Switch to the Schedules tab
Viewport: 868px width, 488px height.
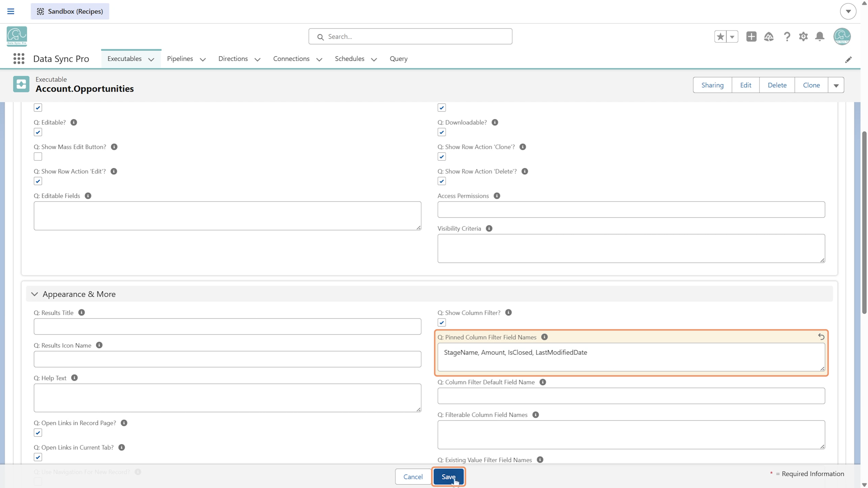tap(350, 59)
